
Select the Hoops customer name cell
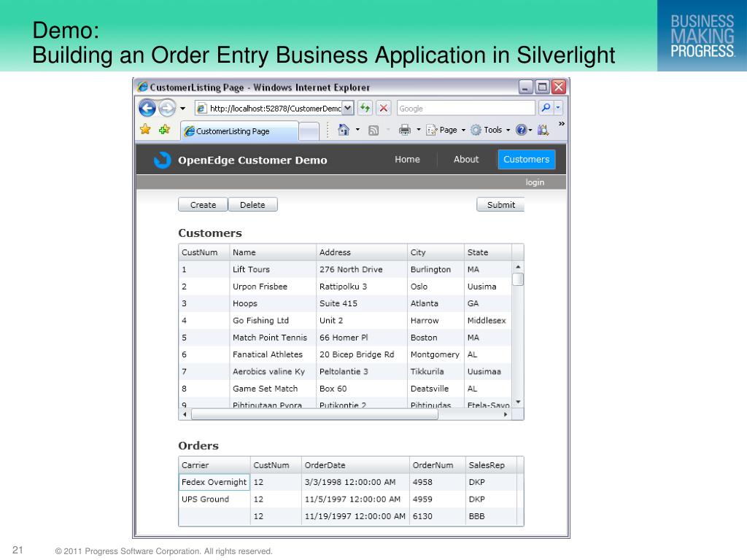click(273, 303)
